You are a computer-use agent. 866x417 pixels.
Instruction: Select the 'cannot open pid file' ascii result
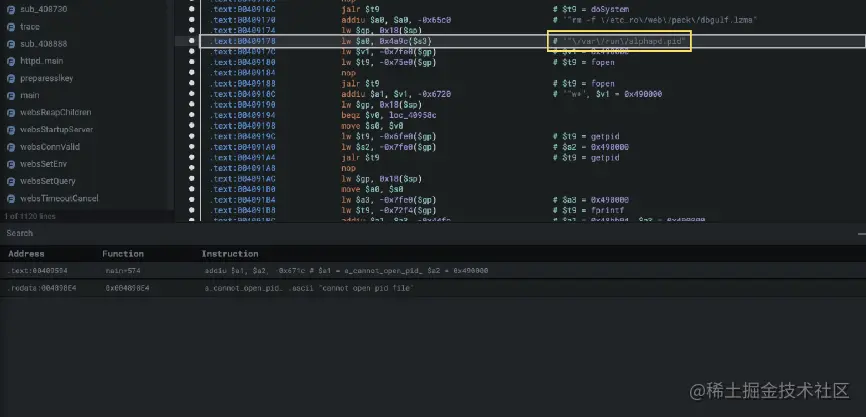(x=309, y=288)
